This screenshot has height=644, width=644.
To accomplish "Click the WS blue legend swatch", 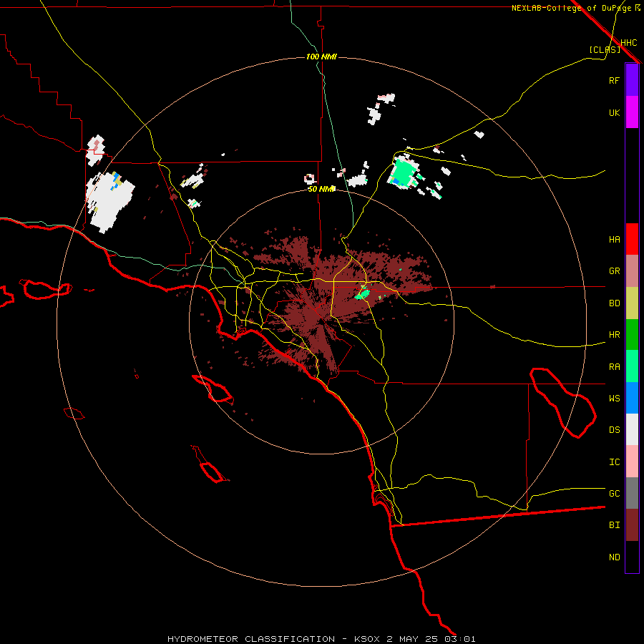I will (632, 398).
